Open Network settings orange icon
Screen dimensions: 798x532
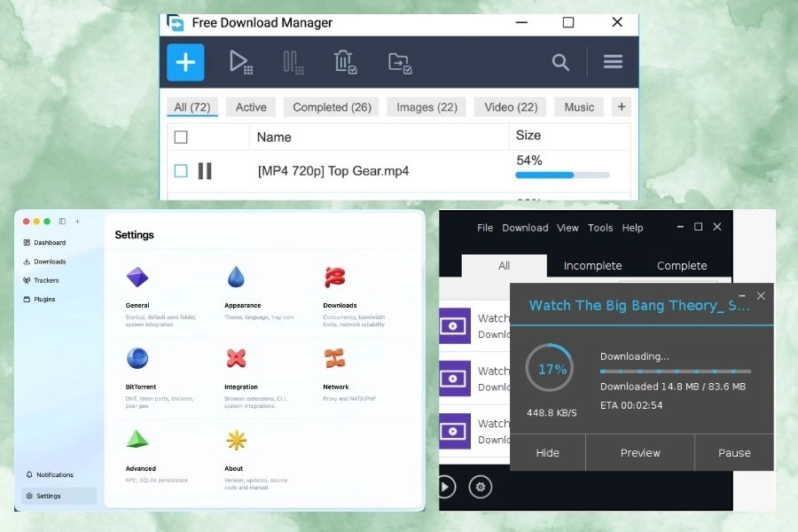(335, 358)
